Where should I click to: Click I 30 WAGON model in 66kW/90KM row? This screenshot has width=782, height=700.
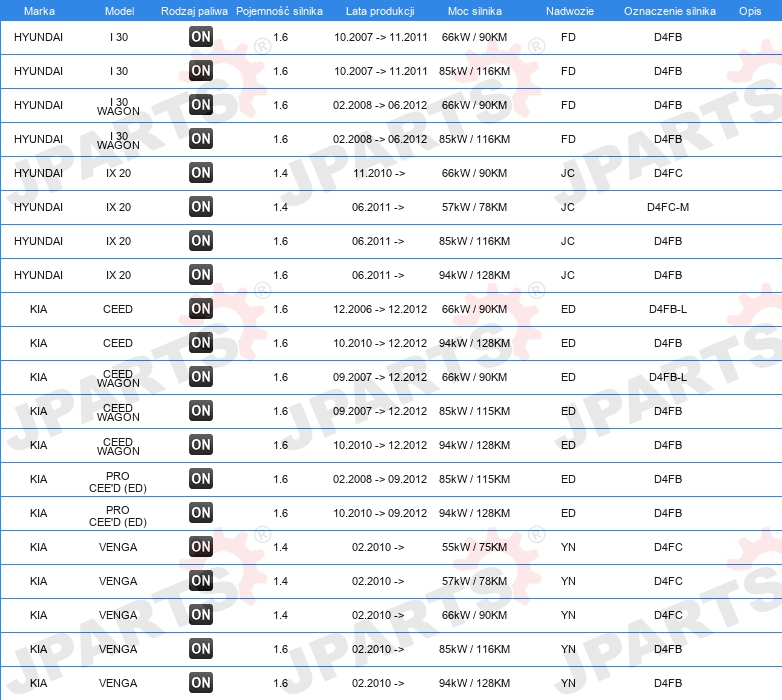tap(118, 106)
